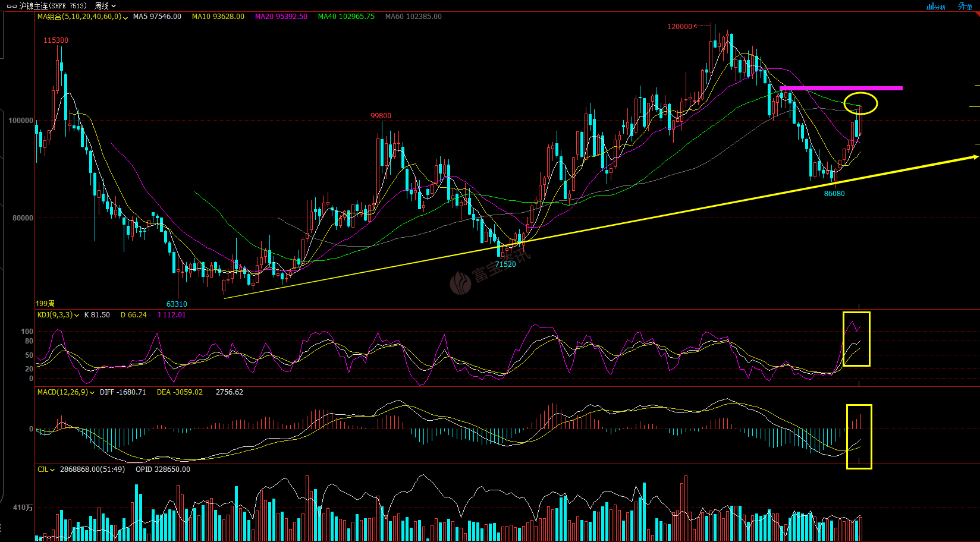Click the MACD 2756.62 value

tap(230, 392)
